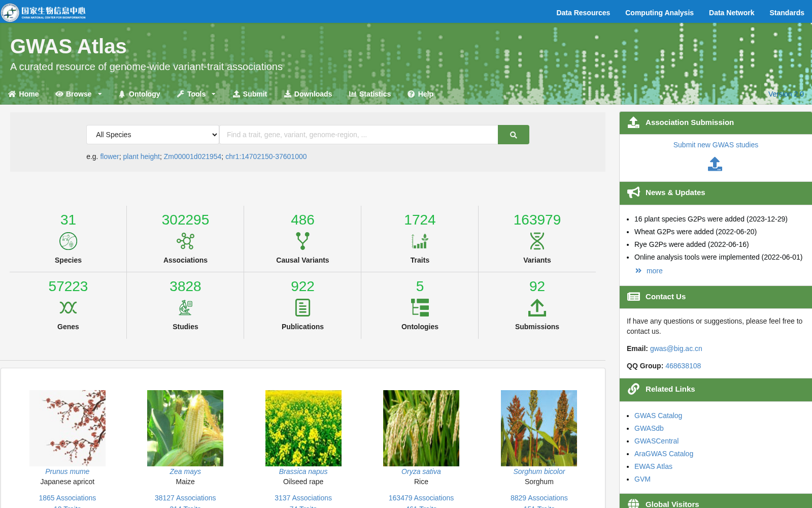
Task: Open Standards in top bar
Action: 787,13
